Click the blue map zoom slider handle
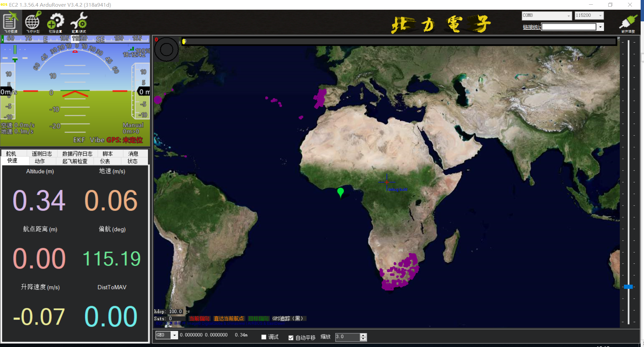 point(628,287)
